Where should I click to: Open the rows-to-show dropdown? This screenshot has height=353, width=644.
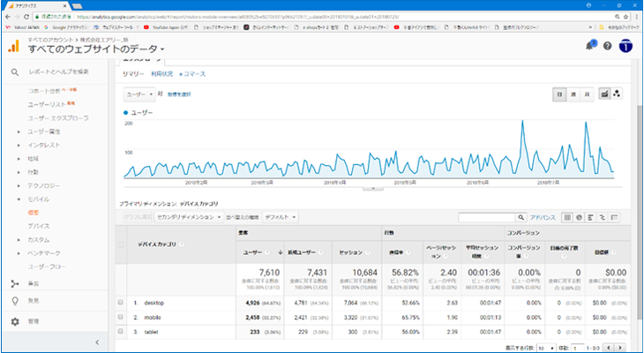click(546, 348)
